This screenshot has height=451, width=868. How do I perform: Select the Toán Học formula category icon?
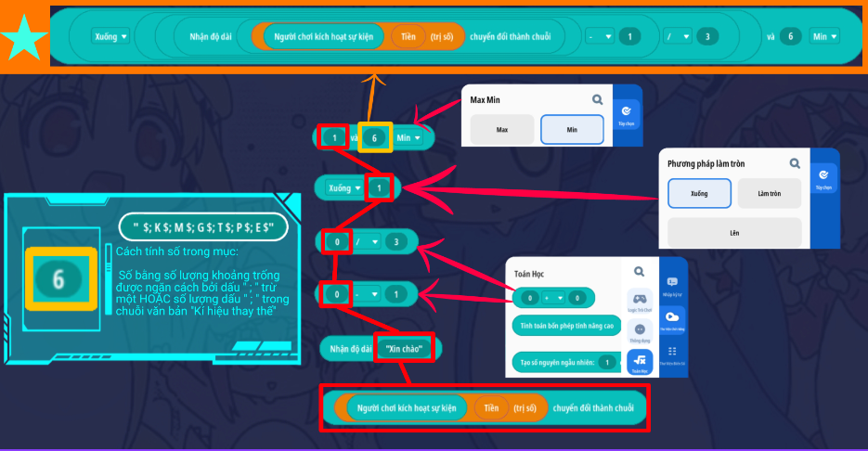[638, 362]
